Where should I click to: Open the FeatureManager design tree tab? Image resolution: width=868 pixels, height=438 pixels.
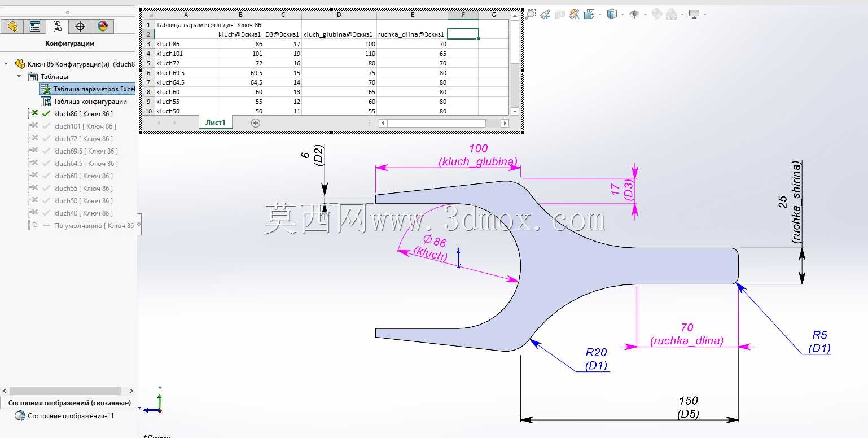point(12,26)
